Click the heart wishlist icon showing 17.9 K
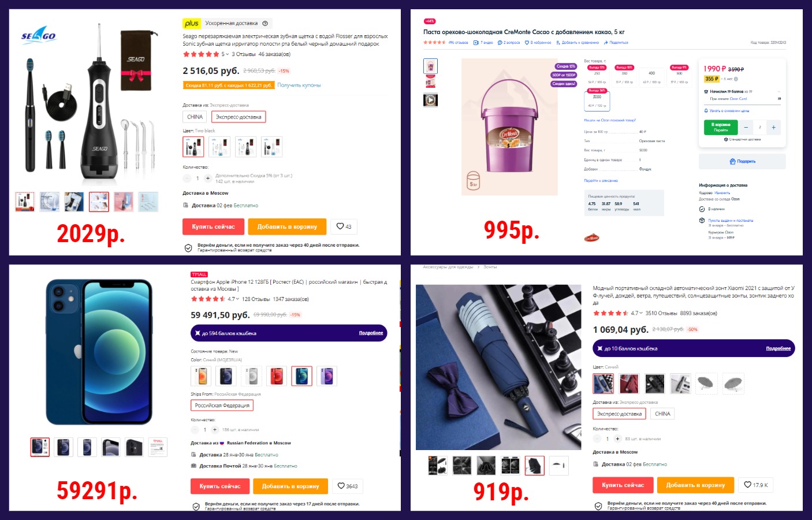812x520 pixels. (x=756, y=485)
